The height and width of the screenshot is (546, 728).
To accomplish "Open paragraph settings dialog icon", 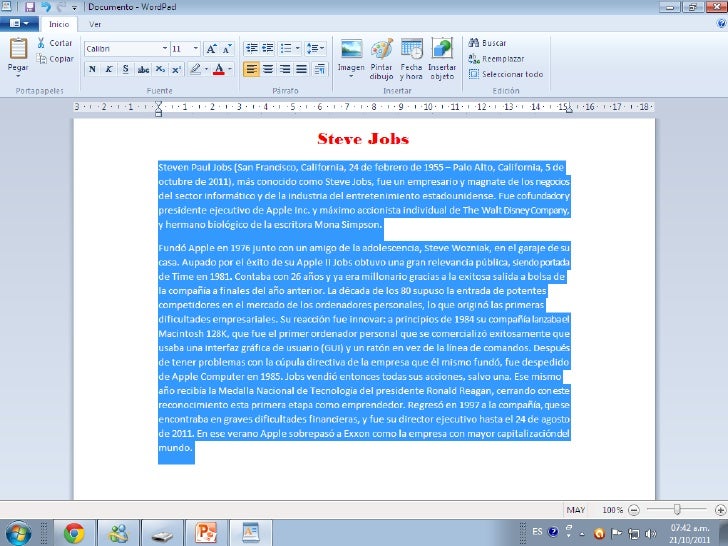I will pos(320,69).
